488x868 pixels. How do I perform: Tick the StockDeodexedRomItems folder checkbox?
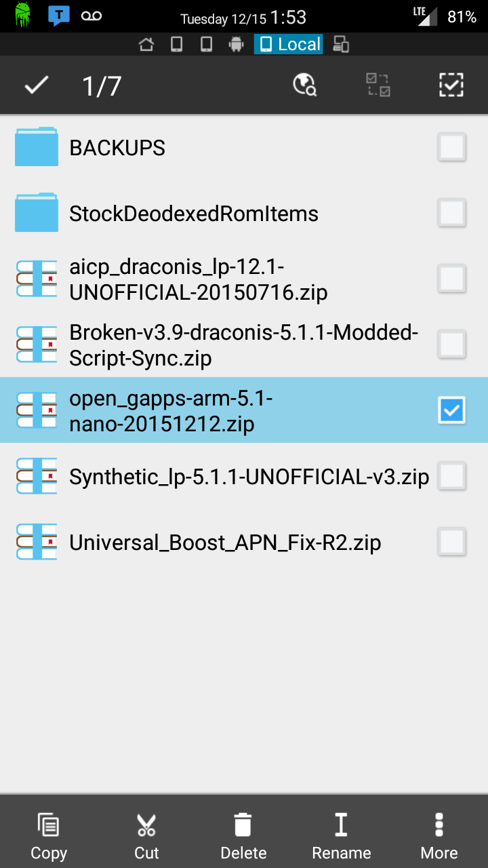coord(451,213)
